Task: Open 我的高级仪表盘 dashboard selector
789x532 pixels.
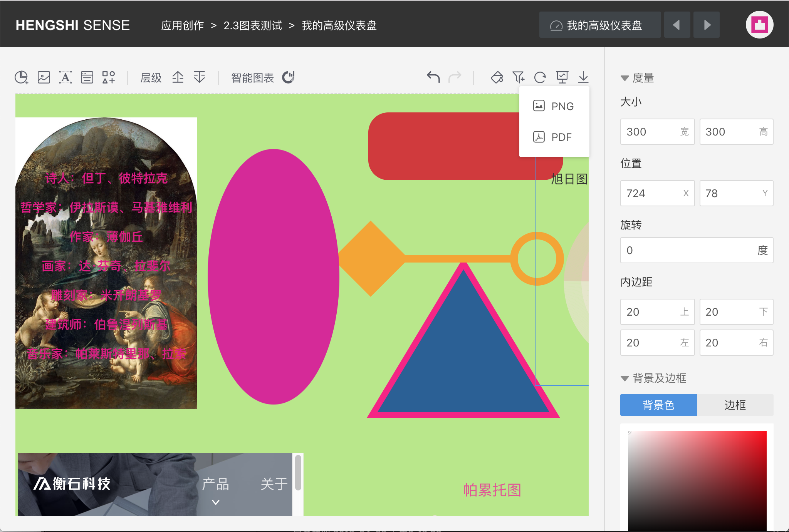Action: point(600,25)
